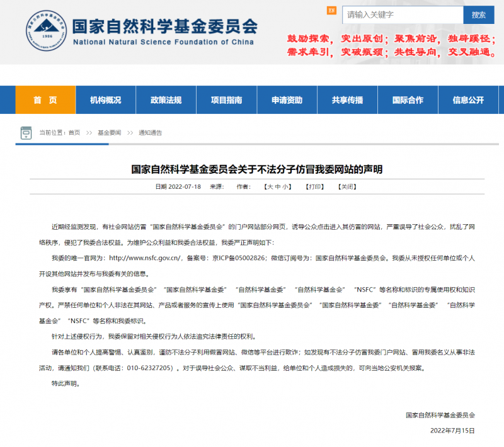
Task: Click the breadcrumb location icon
Action: click(x=26, y=133)
